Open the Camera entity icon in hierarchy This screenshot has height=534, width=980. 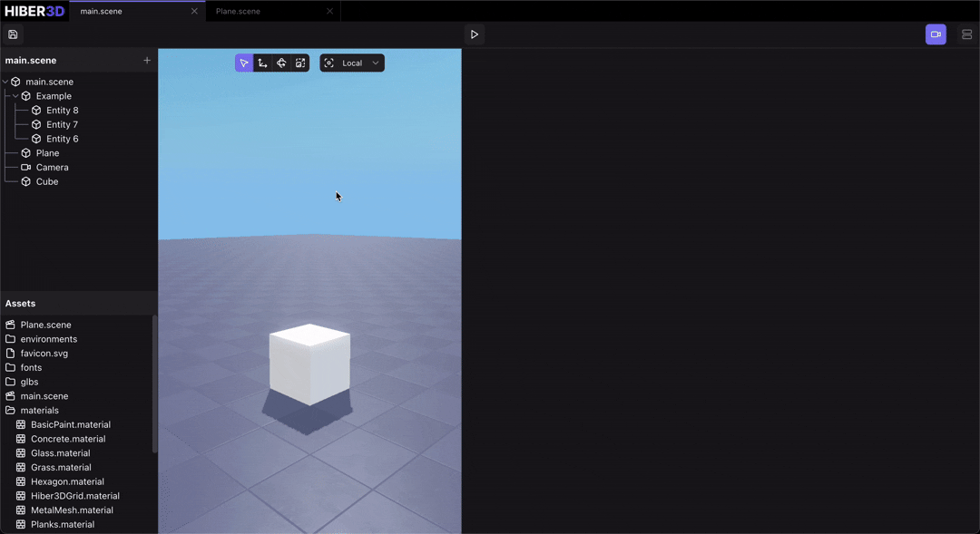[x=26, y=167]
